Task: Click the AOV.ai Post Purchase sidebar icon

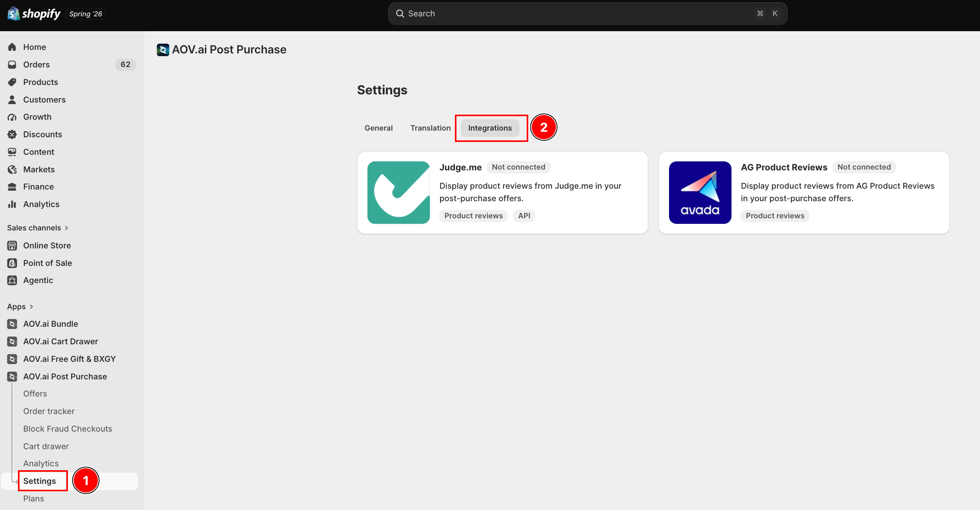Action: [12, 377]
